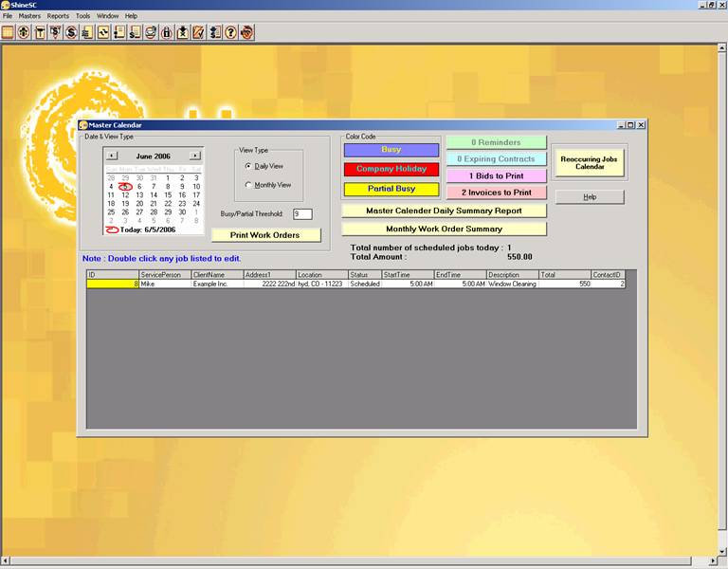Click the Example Inc. client cell

coord(217,284)
